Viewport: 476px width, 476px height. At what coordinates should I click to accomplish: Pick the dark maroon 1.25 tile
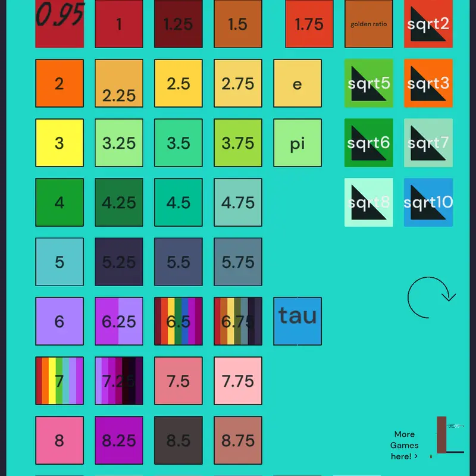tap(178, 24)
